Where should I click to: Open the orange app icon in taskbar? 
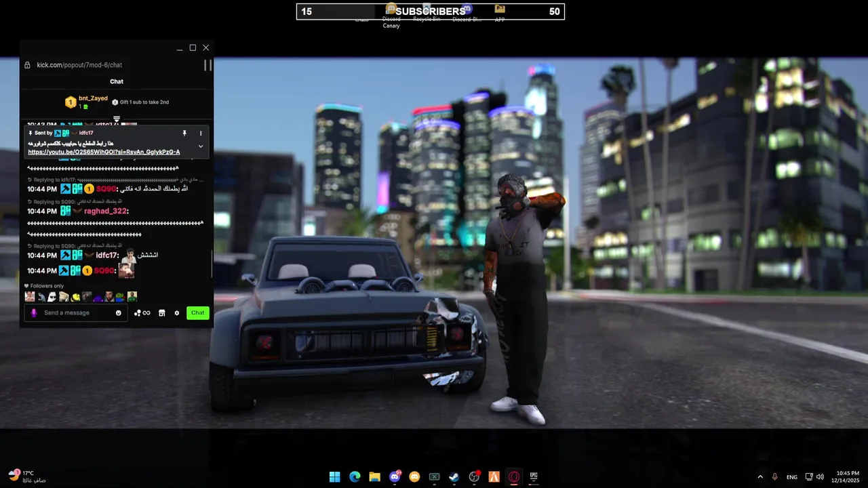tap(494, 477)
